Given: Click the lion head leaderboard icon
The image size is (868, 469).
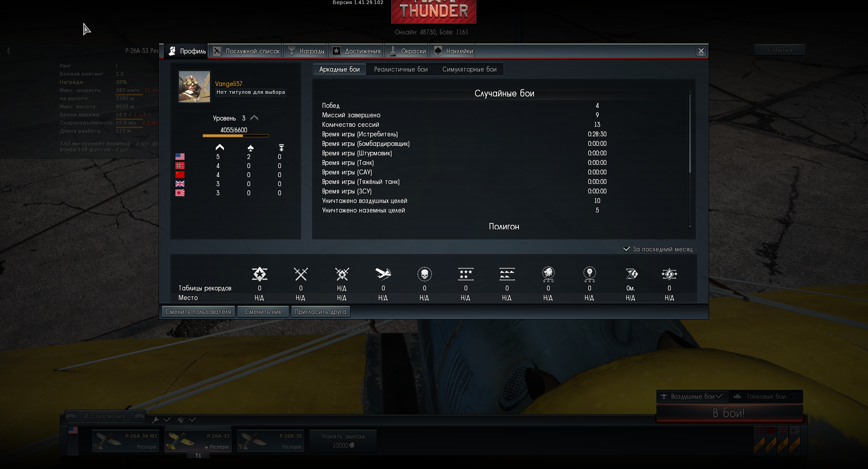Looking at the screenshot, I should (x=548, y=274).
